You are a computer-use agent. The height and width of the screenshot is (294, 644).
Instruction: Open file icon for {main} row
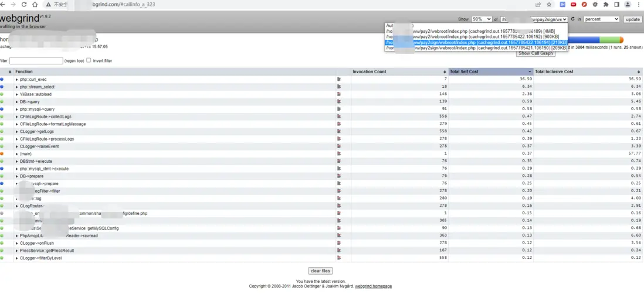click(x=339, y=154)
